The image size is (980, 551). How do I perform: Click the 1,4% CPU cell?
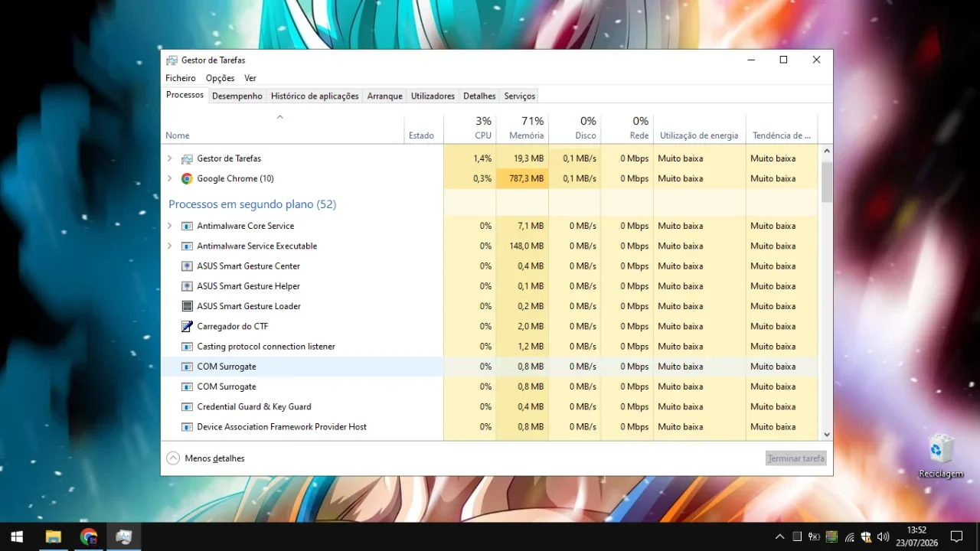point(469,158)
